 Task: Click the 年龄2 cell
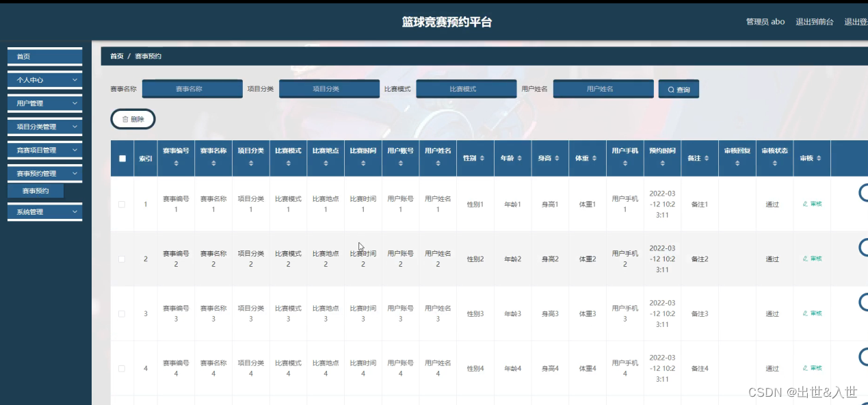tap(512, 259)
